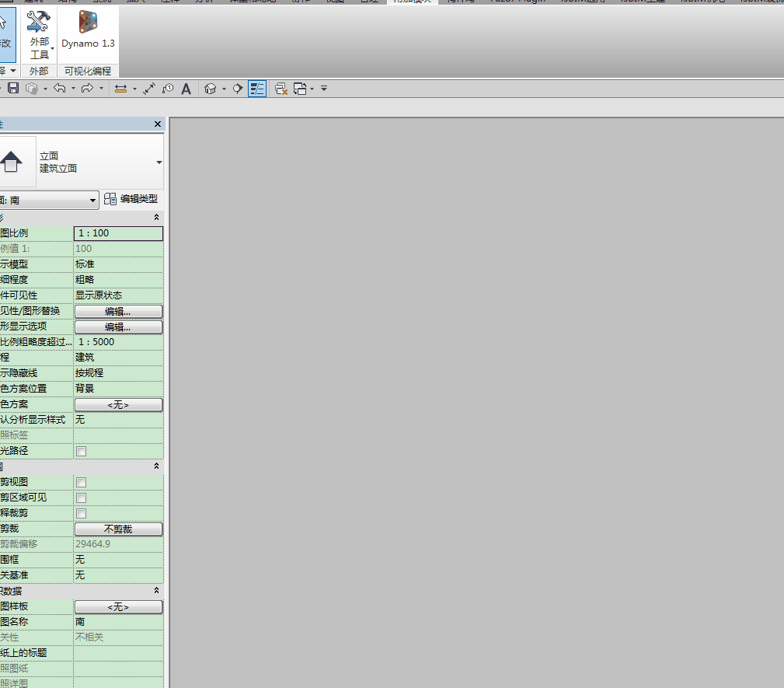
Task: Enable the 剪区域可见 checkbox
Action: pyautogui.click(x=81, y=498)
